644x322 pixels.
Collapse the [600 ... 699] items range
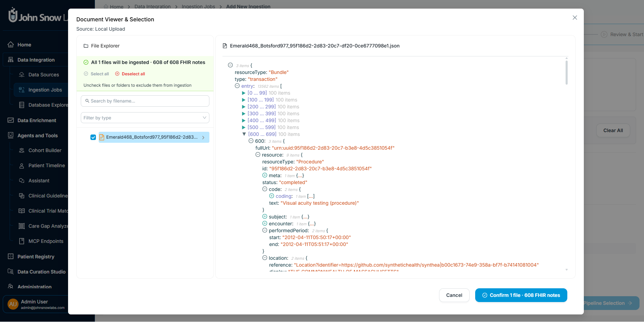(x=244, y=134)
